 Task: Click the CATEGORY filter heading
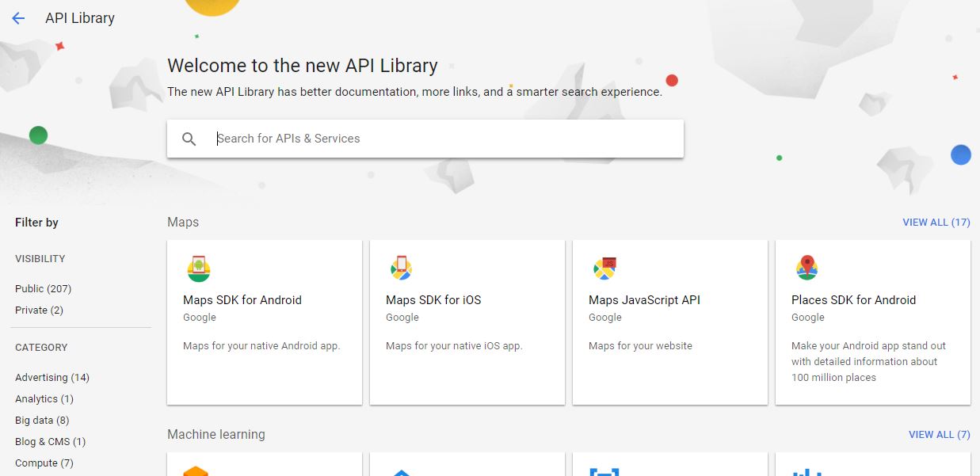41,348
